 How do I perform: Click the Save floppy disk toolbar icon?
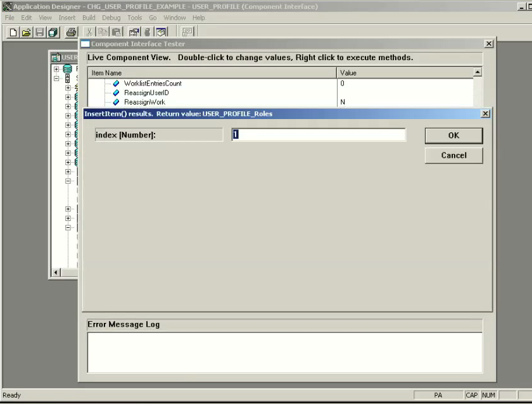click(x=40, y=32)
